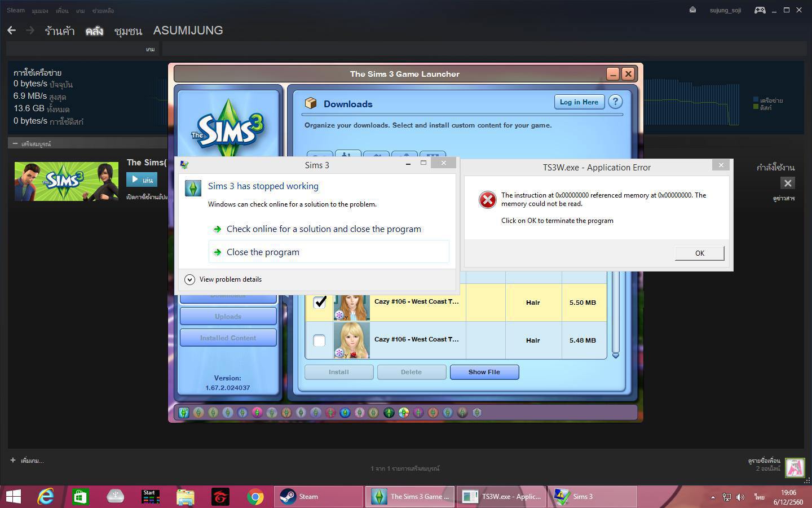The height and width of the screenshot is (508, 812).
Task: Open Installed Content in launcher
Action: click(228, 338)
